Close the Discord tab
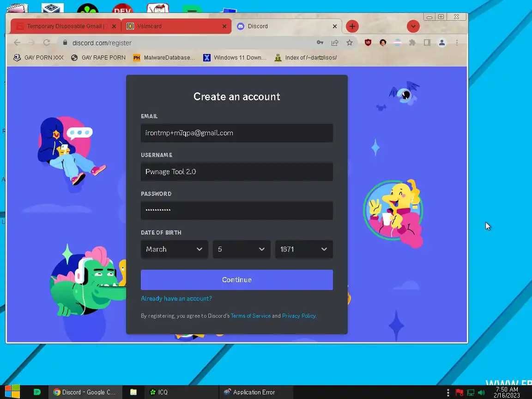Screen dimensions: 532x399 coord(334,26)
